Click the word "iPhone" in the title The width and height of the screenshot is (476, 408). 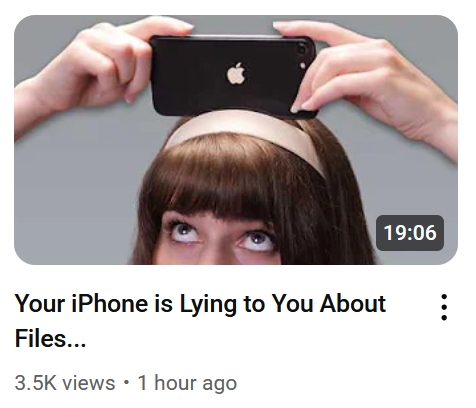(110, 303)
